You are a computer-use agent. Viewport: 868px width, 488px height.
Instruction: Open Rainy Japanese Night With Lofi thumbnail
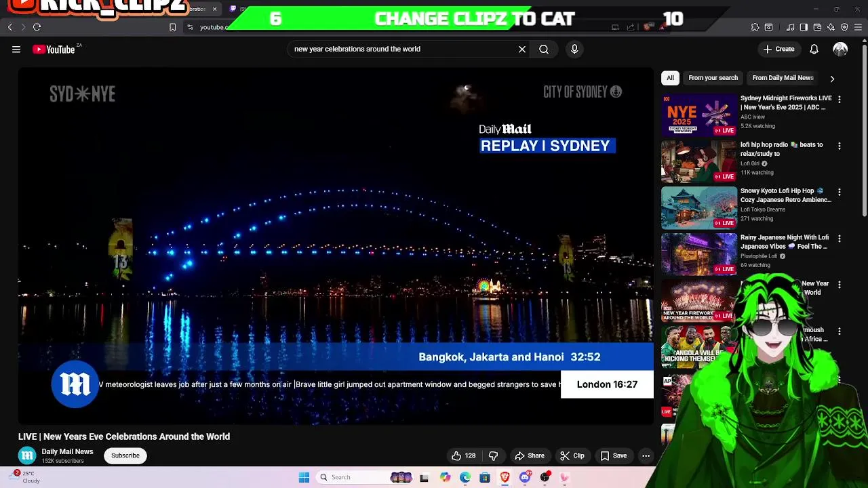click(x=698, y=254)
